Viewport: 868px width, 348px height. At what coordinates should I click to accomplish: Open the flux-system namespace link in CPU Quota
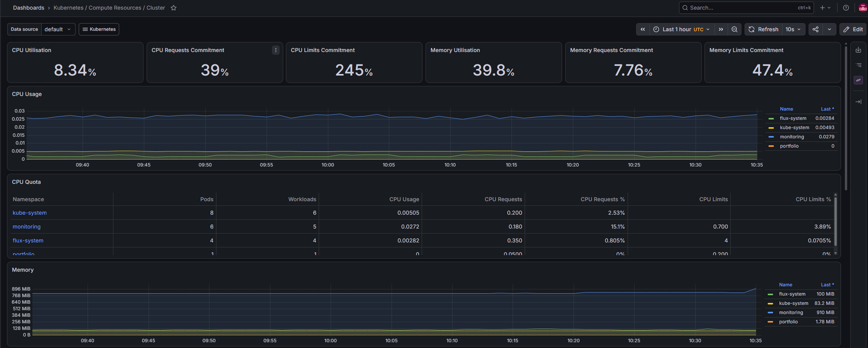[x=28, y=240]
